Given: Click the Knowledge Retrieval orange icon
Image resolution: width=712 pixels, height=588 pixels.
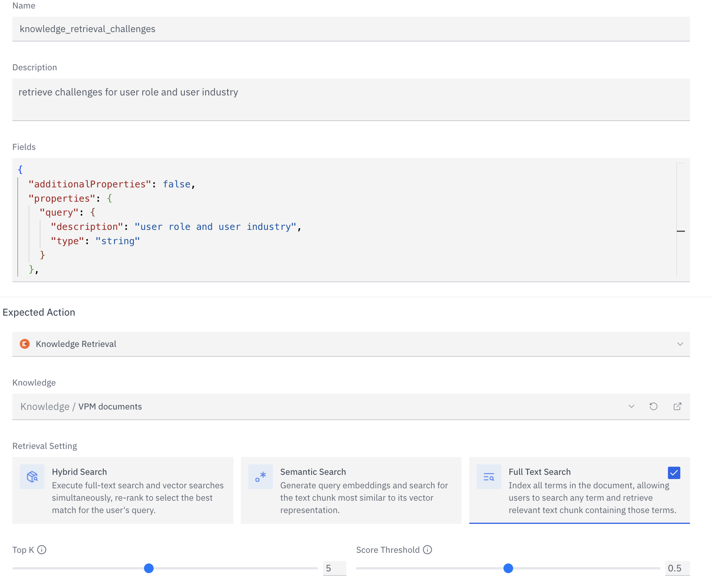Looking at the screenshot, I should click(25, 344).
